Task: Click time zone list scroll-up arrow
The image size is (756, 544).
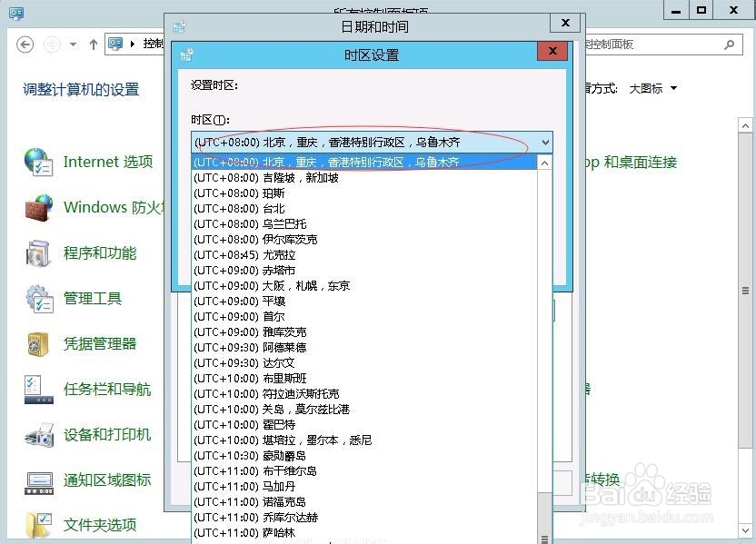Action: pos(544,163)
